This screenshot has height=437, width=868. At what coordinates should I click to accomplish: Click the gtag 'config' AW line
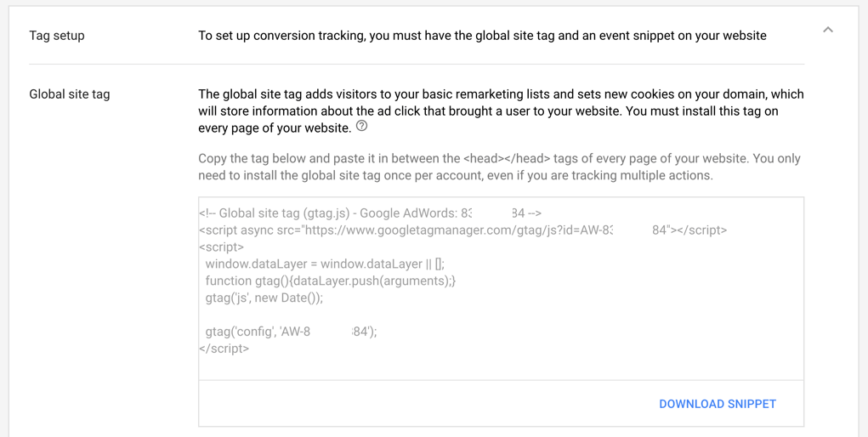pos(292,332)
